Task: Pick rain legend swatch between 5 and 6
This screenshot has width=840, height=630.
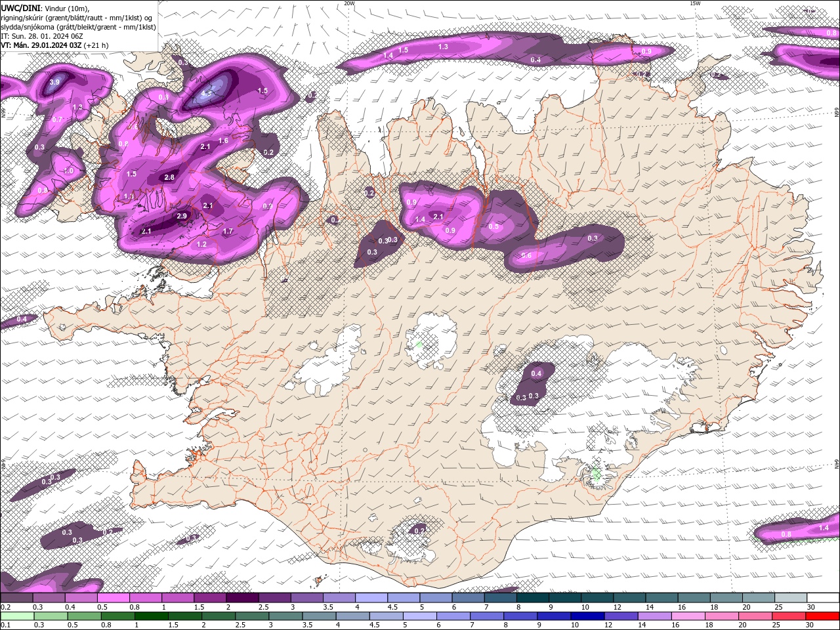Action: coord(420,616)
